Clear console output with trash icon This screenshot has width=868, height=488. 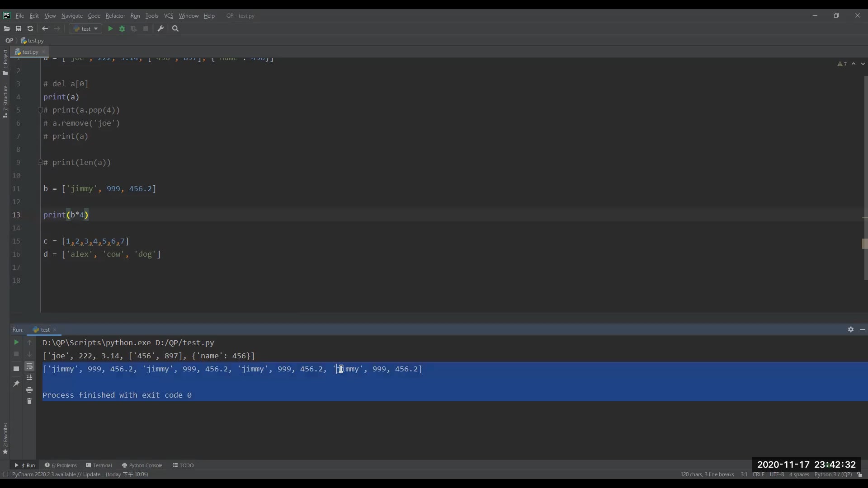point(29,401)
